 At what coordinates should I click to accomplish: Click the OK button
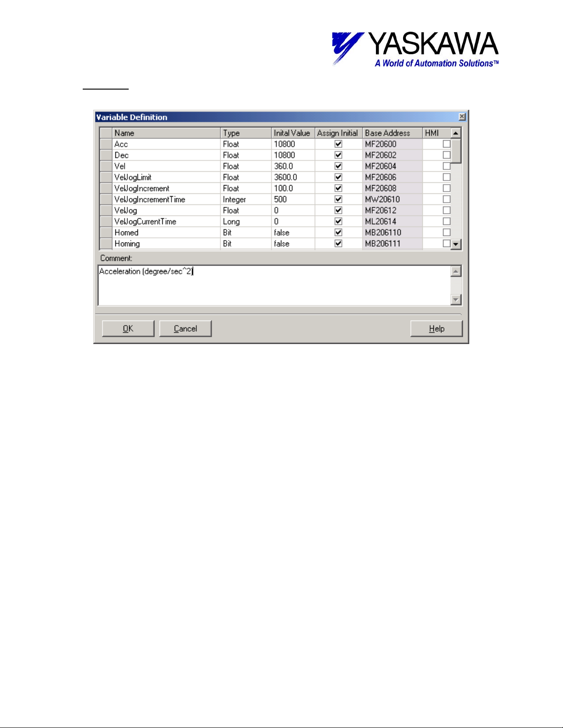[128, 328]
